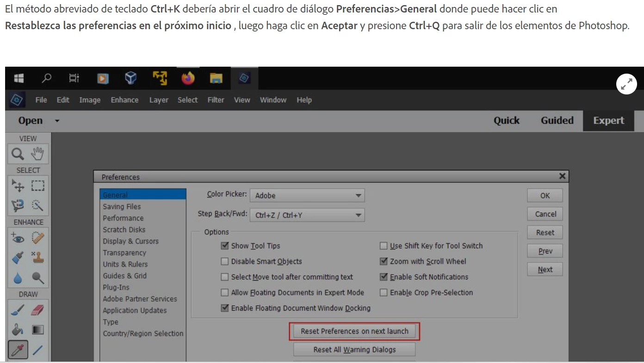
Task: Click Cancel in Preferences dialog
Action: coord(545,214)
